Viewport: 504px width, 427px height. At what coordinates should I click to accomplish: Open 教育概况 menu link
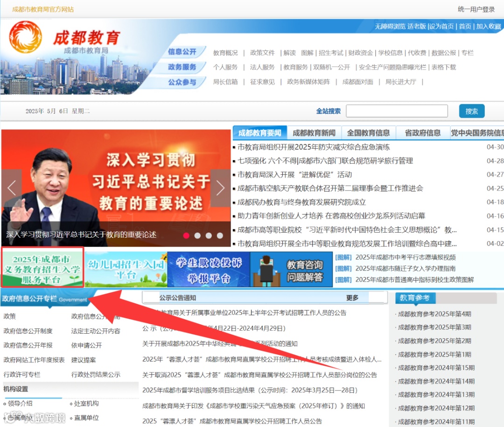coord(225,53)
